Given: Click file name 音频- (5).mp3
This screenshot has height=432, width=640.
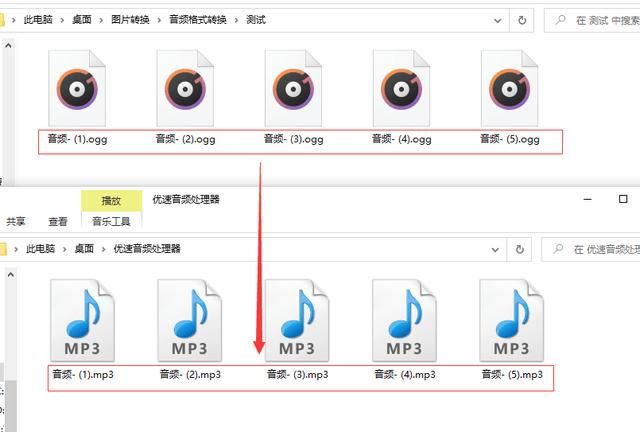Looking at the screenshot, I should (x=513, y=374).
